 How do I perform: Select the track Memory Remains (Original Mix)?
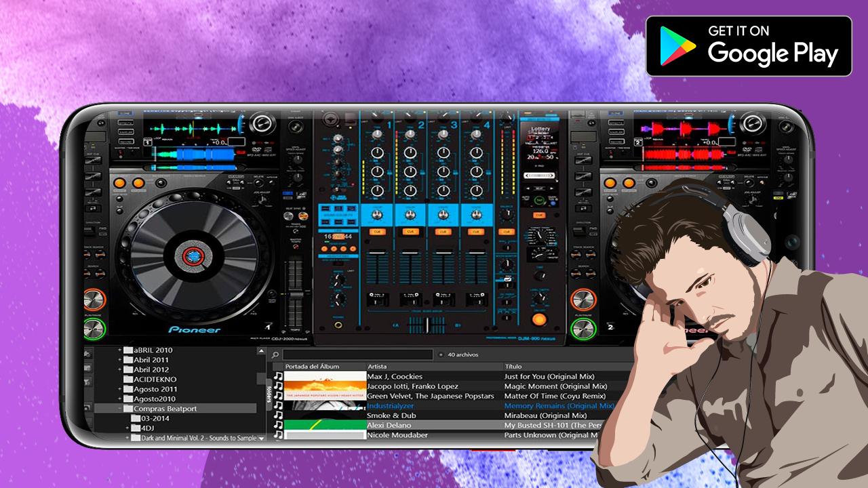pyautogui.click(x=559, y=406)
